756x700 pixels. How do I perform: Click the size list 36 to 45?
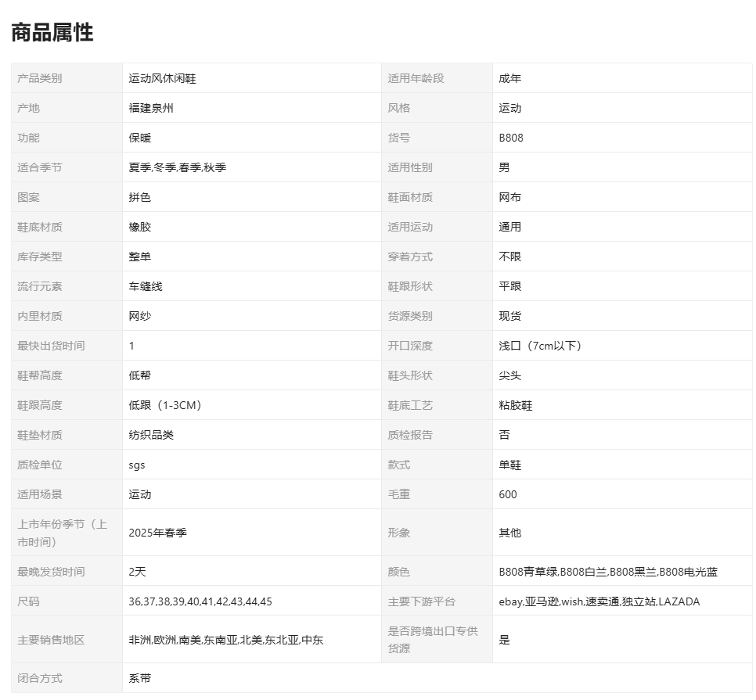(x=200, y=601)
